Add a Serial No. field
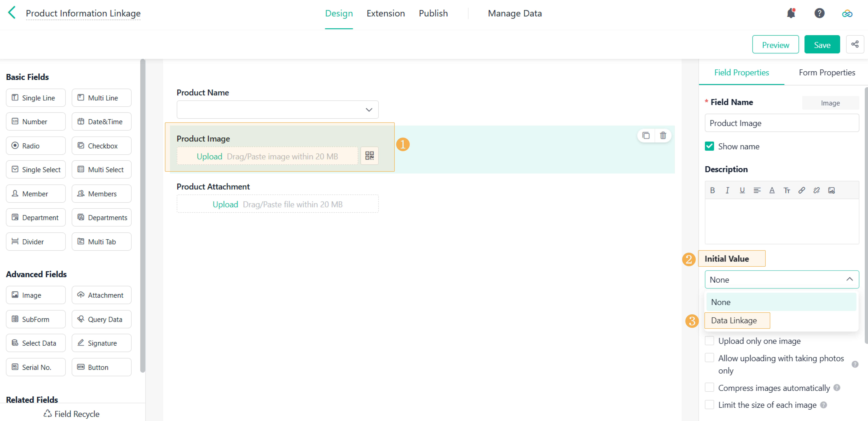Screen dimensions: 868x421 point(36,367)
